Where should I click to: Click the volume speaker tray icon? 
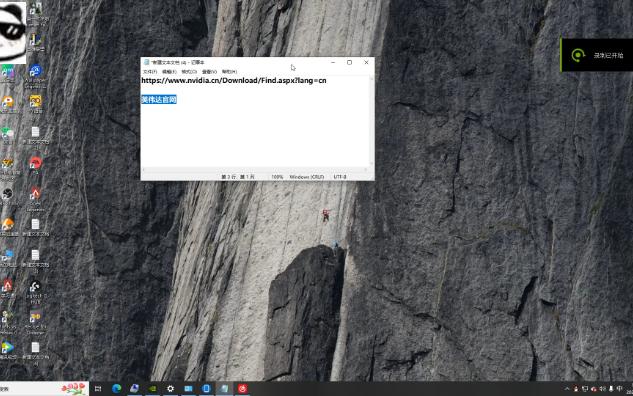[602, 389]
